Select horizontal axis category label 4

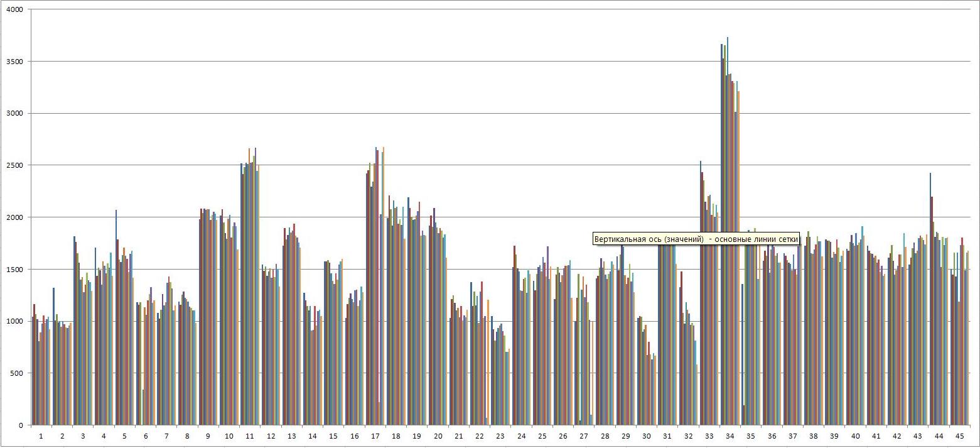click(104, 436)
